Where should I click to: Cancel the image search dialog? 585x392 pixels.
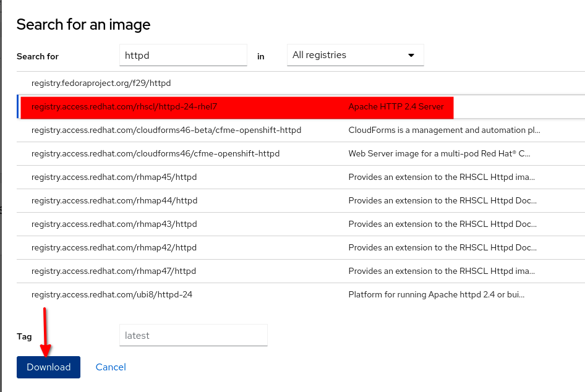[x=111, y=367]
